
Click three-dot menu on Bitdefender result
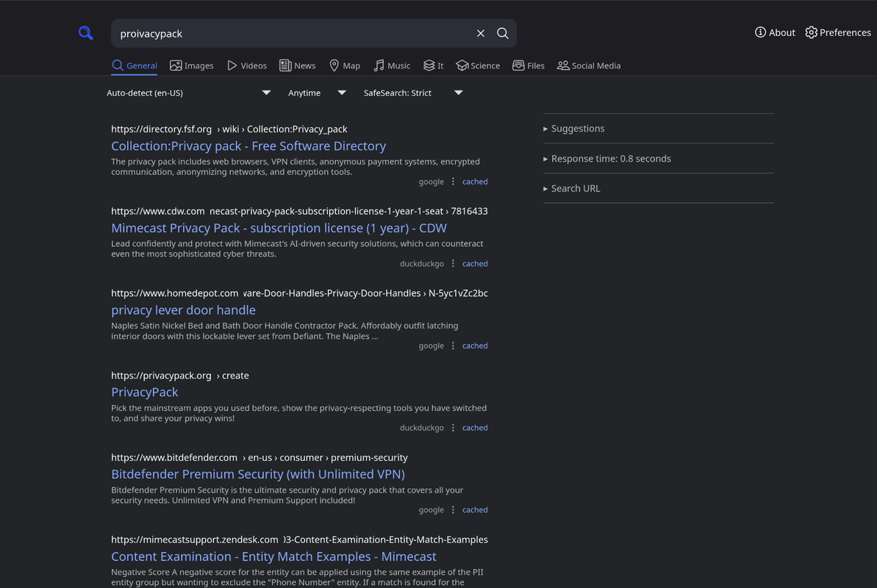(x=453, y=509)
